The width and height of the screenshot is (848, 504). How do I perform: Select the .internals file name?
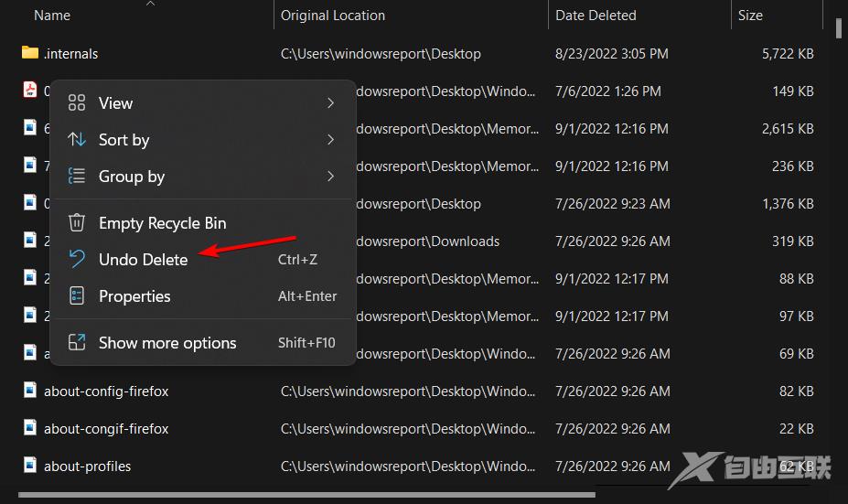(70, 54)
